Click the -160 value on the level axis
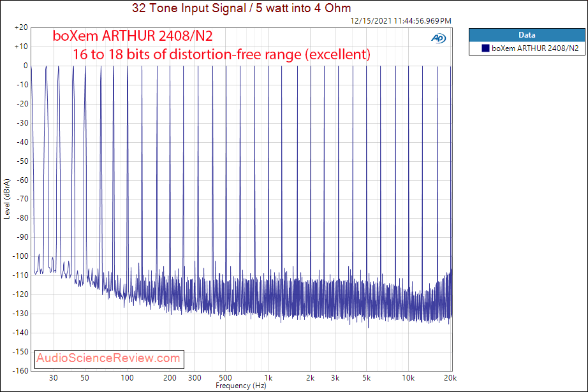The width and height of the screenshot is (588, 392). coord(20,370)
